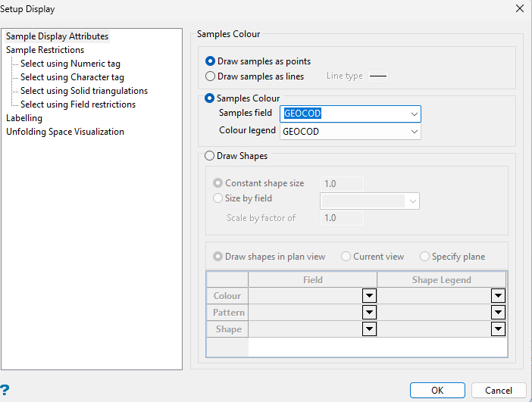Open the help question mark icon
Viewport: 532px width, 402px height.
pos(5,390)
